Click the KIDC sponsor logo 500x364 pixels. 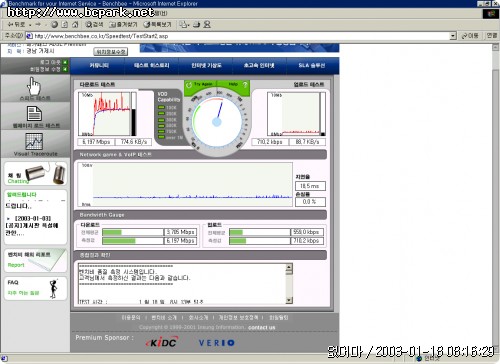click(162, 342)
